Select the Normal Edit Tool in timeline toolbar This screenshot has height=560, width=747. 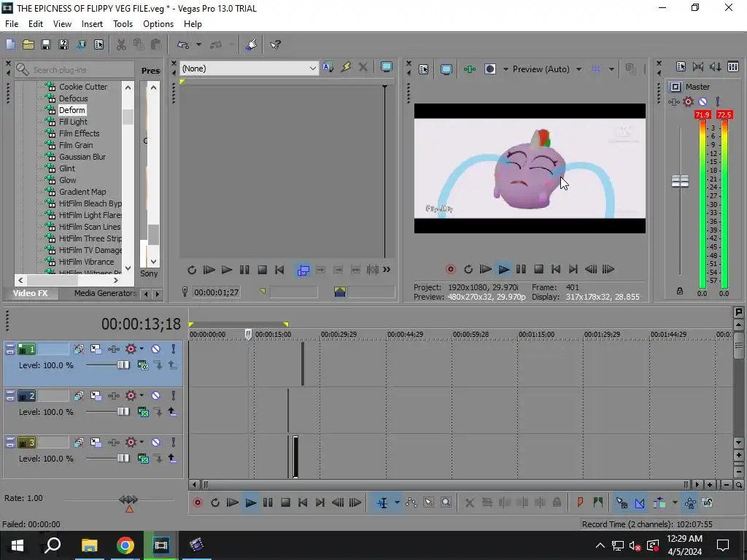(x=382, y=502)
